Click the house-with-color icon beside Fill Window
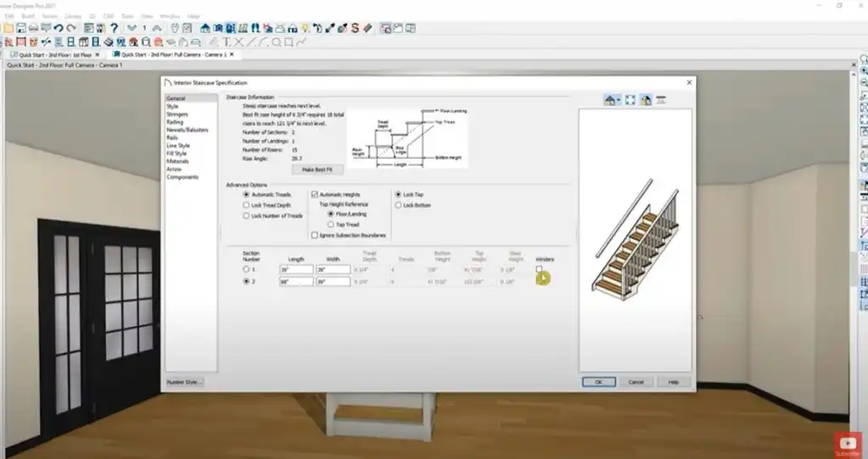This screenshot has height=459, width=868. 645,100
